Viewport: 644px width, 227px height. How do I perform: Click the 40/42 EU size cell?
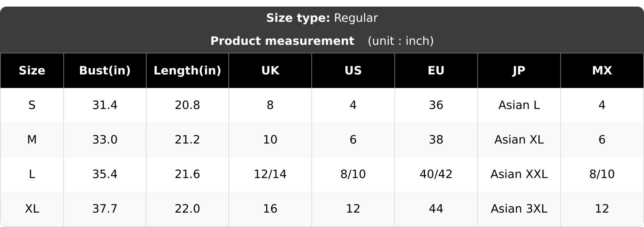point(436,174)
